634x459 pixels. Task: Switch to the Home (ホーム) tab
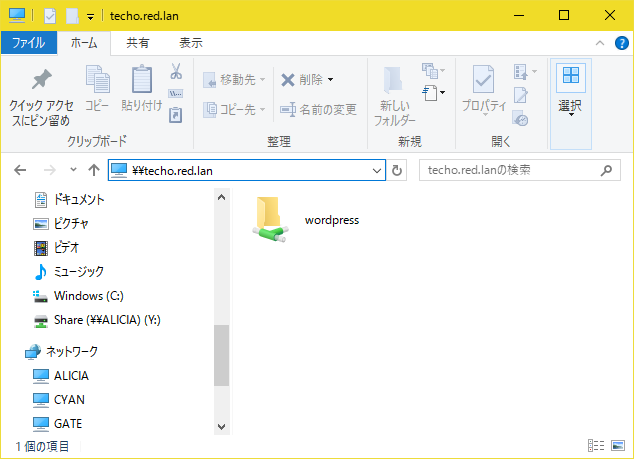(x=84, y=42)
